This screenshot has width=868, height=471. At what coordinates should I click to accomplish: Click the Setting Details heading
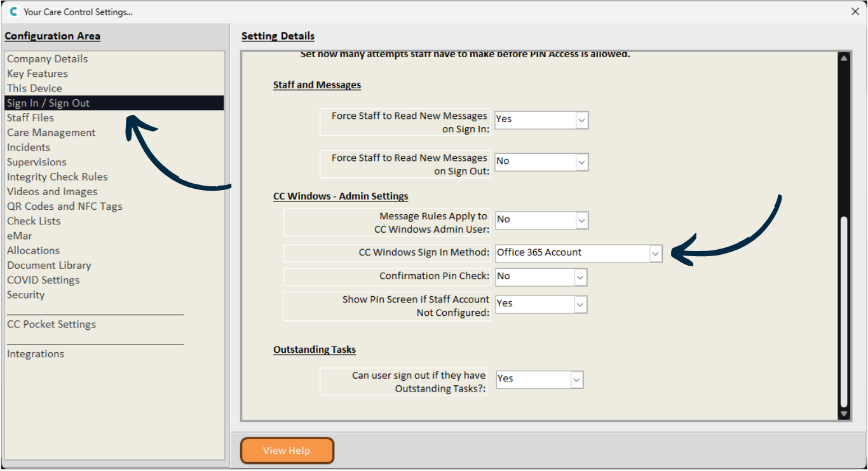click(x=278, y=36)
